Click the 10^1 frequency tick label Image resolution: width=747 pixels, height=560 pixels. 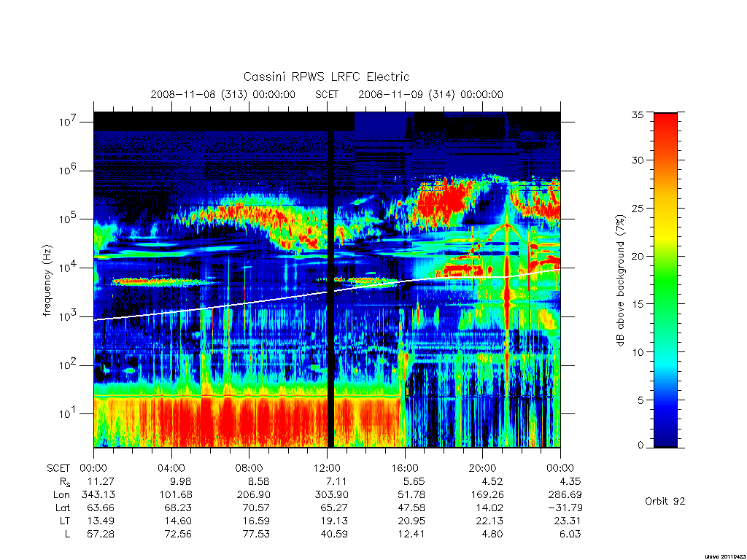pyautogui.click(x=68, y=413)
